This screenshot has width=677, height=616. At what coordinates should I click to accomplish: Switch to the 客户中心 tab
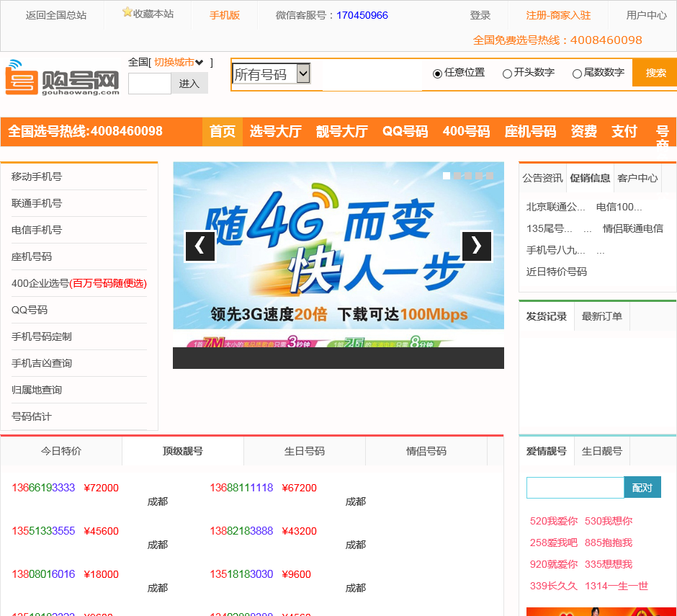coord(637,178)
